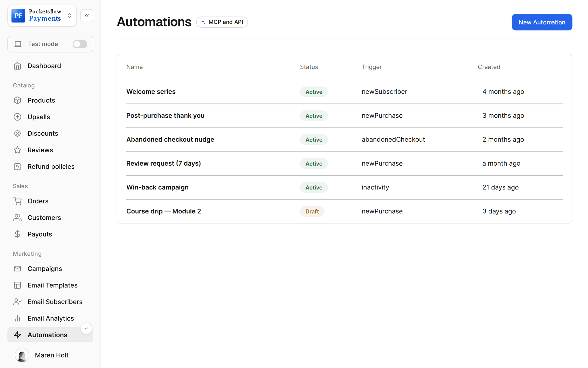Click the Email Templates layout icon
The image size is (588, 368).
point(18,285)
